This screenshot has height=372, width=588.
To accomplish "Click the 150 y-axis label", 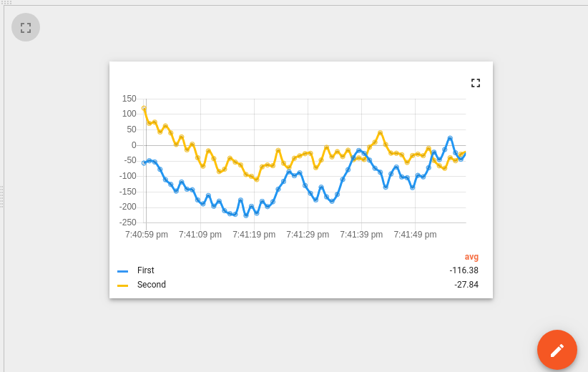I will [x=129, y=99].
